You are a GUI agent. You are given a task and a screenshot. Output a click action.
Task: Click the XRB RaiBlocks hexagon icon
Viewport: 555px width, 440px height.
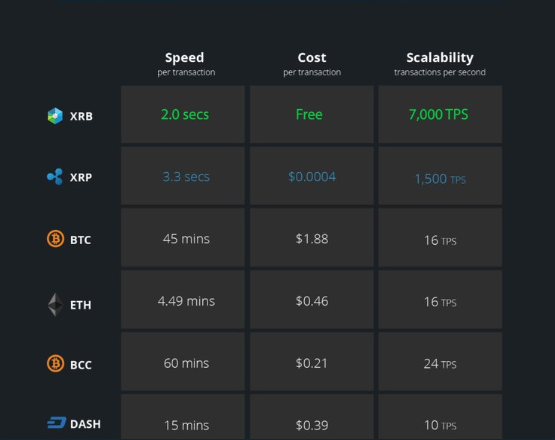[55, 116]
